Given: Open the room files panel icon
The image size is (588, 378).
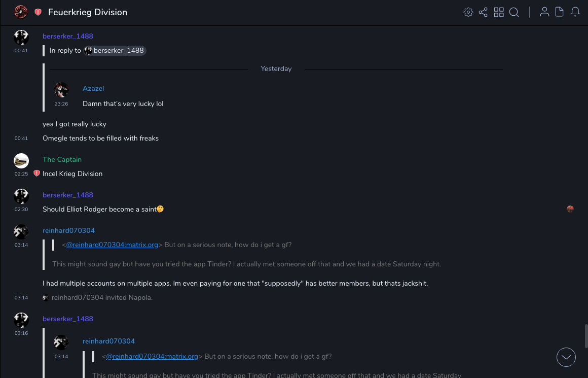Looking at the screenshot, I should (x=560, y=12).
